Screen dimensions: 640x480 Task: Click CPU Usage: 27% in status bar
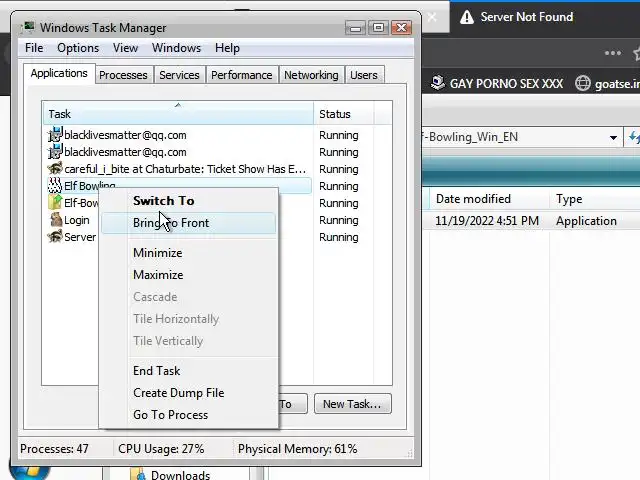[x=161, y=449]
